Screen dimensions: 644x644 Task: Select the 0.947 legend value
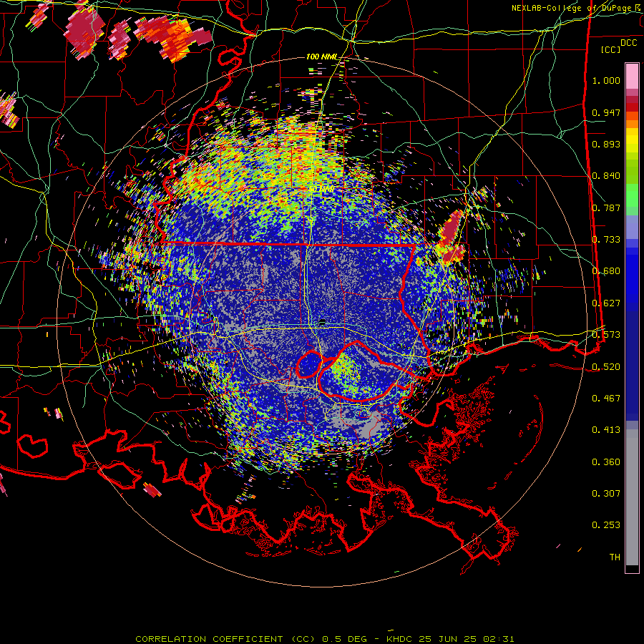[606, 112]
